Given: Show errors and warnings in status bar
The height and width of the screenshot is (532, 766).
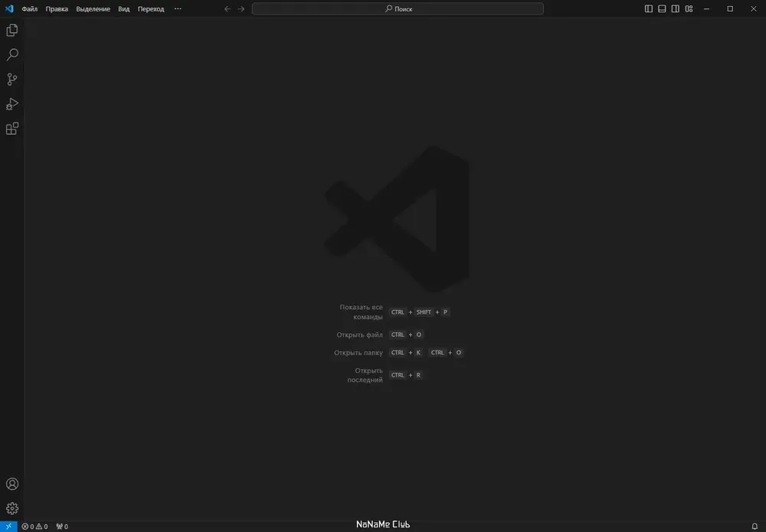Looking at the screenshot, I should pos(34,527).
